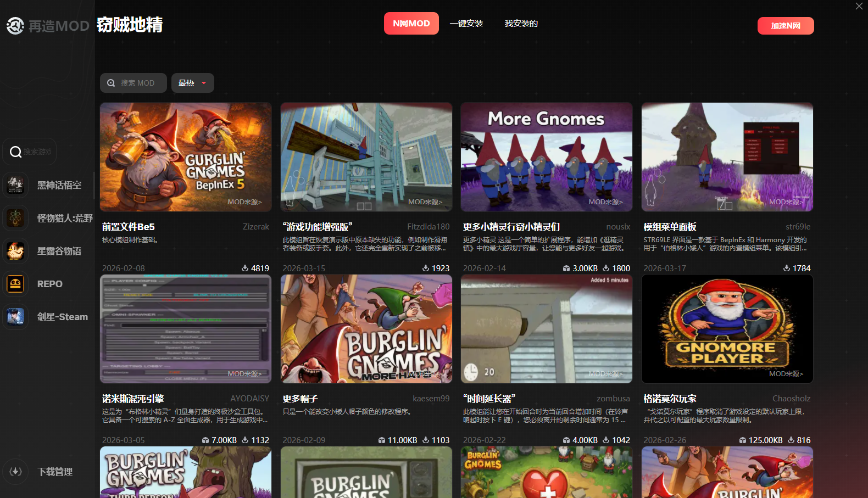Open MOD来源 link on More Gnomes card
This screenshot has width=868, height=498.
605,202
